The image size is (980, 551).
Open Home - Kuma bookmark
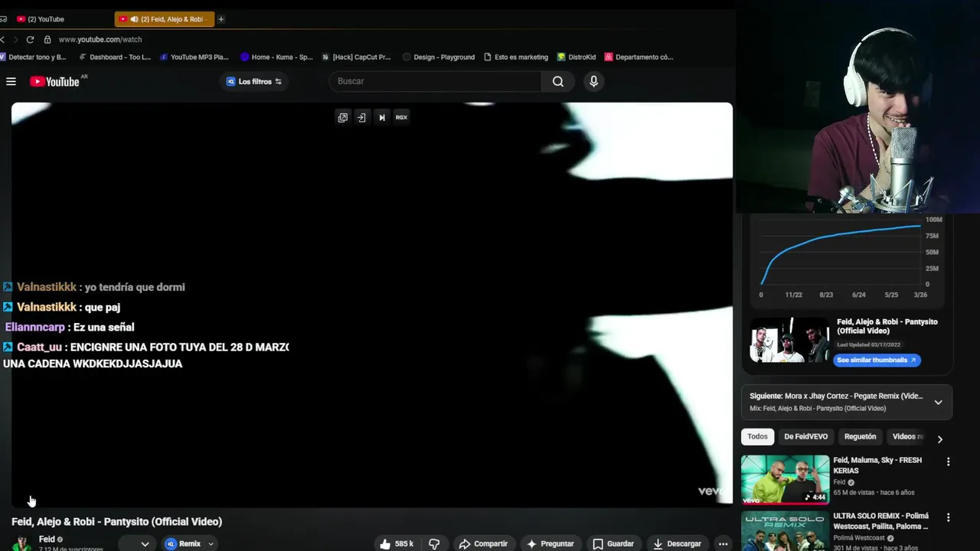(276, 57)
